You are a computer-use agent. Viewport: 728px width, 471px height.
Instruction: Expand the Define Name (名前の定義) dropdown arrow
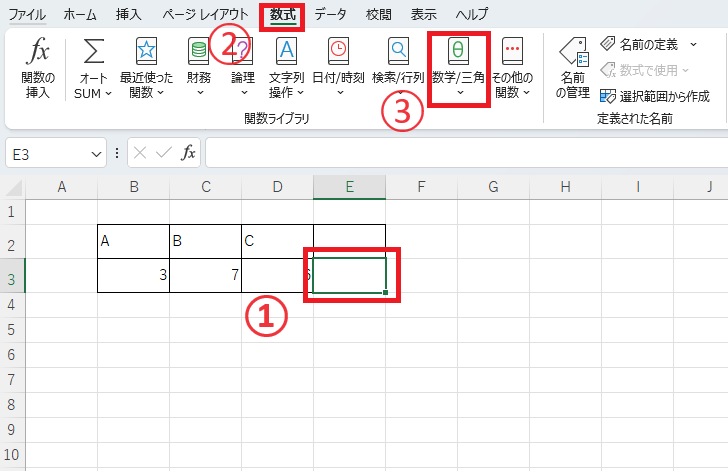click(693, 45)
